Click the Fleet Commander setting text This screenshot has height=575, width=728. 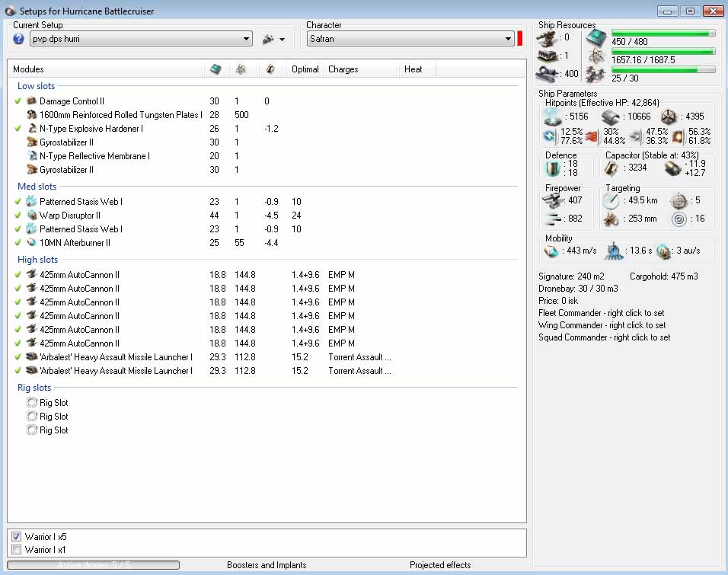point(601,313)
